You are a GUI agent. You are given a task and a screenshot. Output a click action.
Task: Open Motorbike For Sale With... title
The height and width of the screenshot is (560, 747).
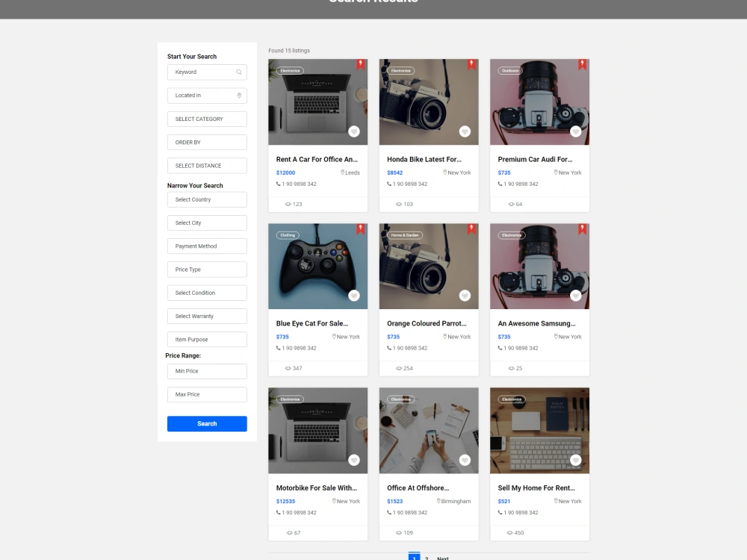coord(316,488)
